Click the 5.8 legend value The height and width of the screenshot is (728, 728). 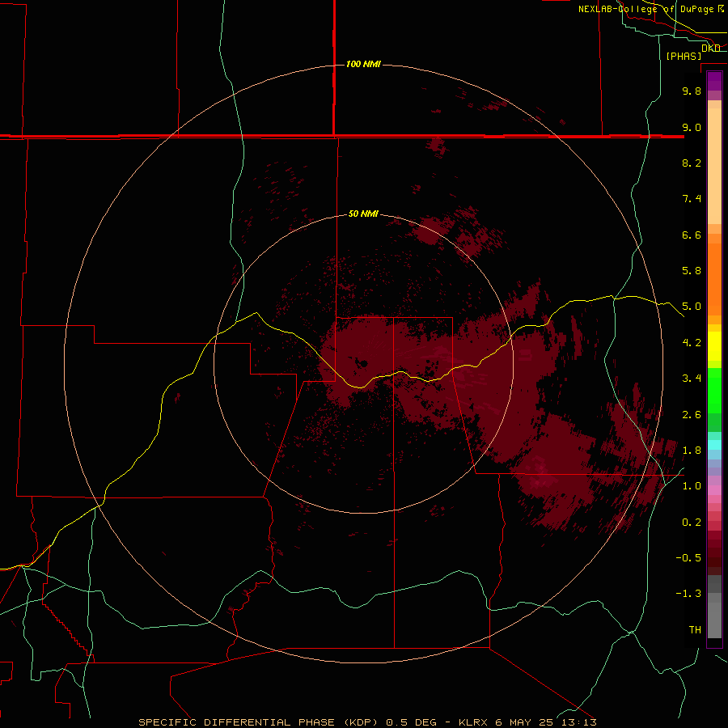[692, 271]
